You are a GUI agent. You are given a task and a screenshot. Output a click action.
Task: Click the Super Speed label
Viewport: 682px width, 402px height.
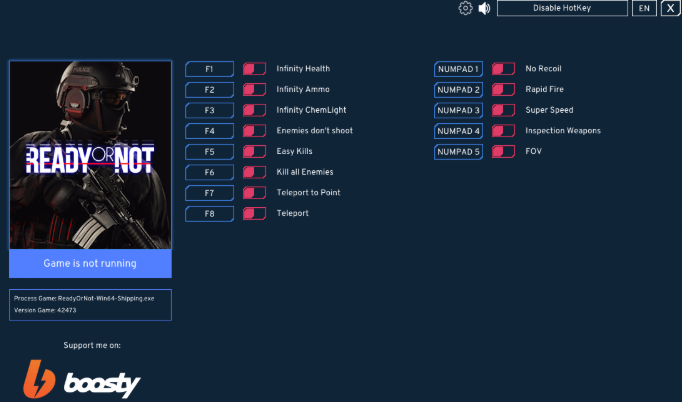(549, 110)
